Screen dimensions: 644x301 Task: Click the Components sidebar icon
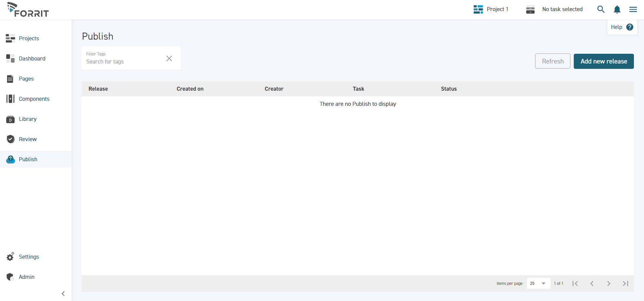10,99
